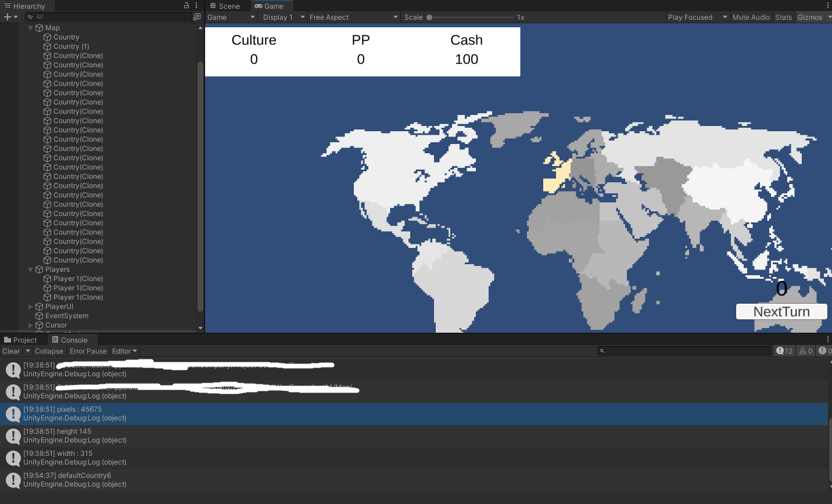Select the 'pixels : 45675' log entry
832x504 pixels.
coord(414,414)
